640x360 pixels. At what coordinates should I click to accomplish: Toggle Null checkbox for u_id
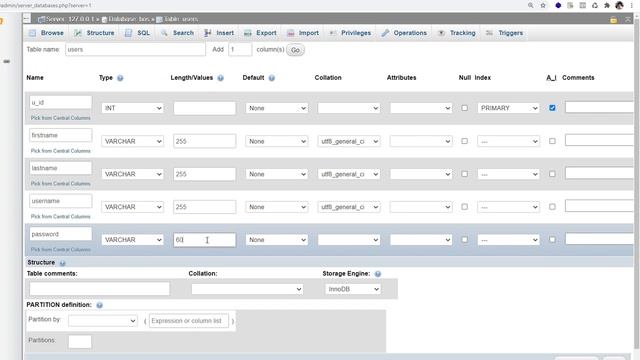(464, 108)
